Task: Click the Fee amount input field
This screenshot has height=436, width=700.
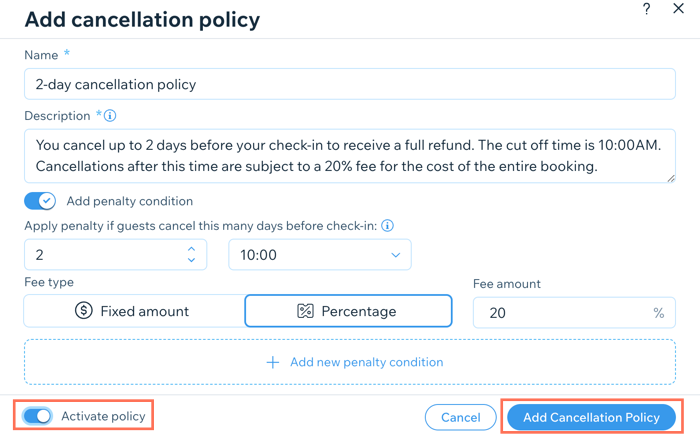Action: [574, 313]
